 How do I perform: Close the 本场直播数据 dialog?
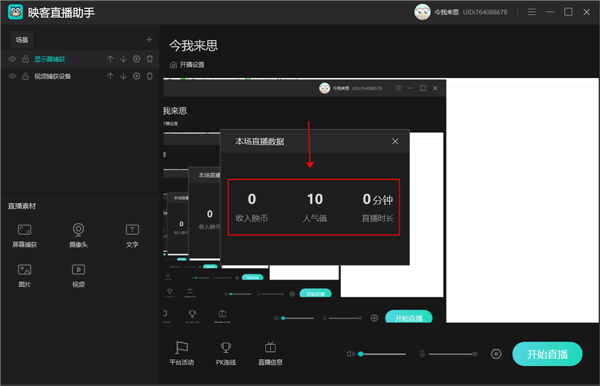(x=395, y=142)
